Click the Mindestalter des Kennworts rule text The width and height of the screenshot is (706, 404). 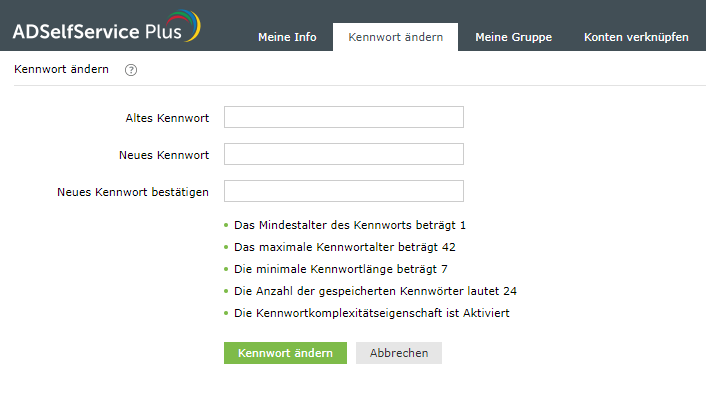point(350,225)
